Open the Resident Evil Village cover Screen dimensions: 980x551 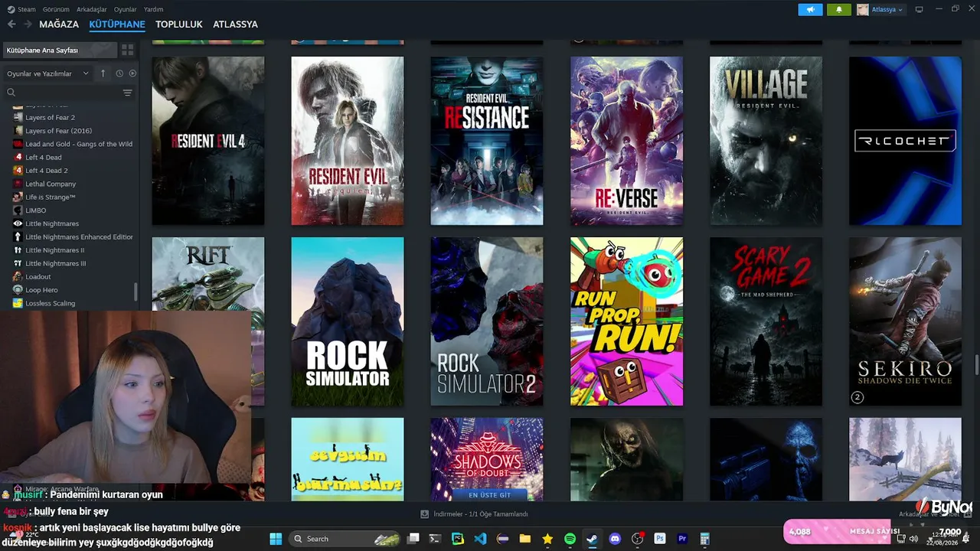pos(766,141)
